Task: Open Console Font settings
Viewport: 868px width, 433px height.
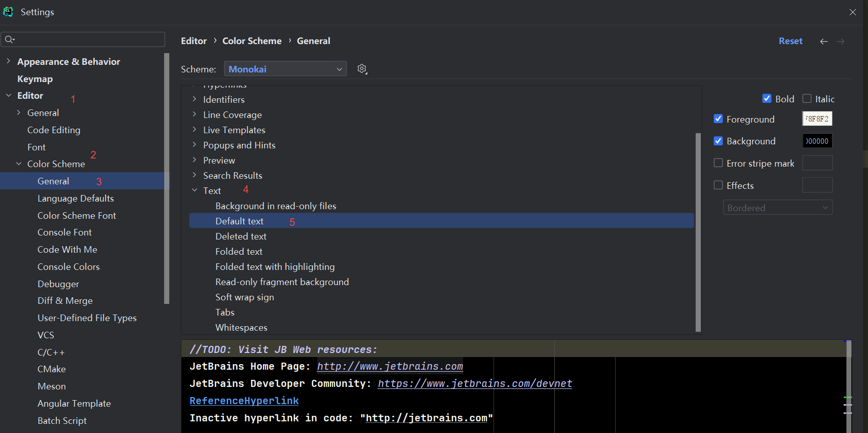Action: [64, 232]
